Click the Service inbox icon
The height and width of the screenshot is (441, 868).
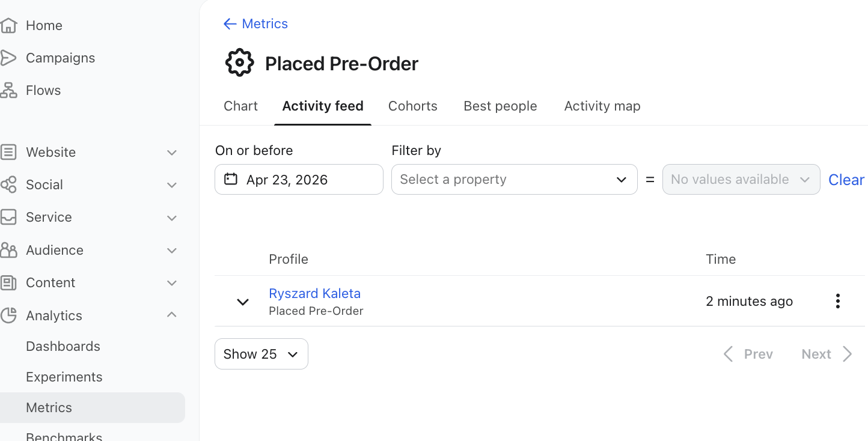click(8, 217)
